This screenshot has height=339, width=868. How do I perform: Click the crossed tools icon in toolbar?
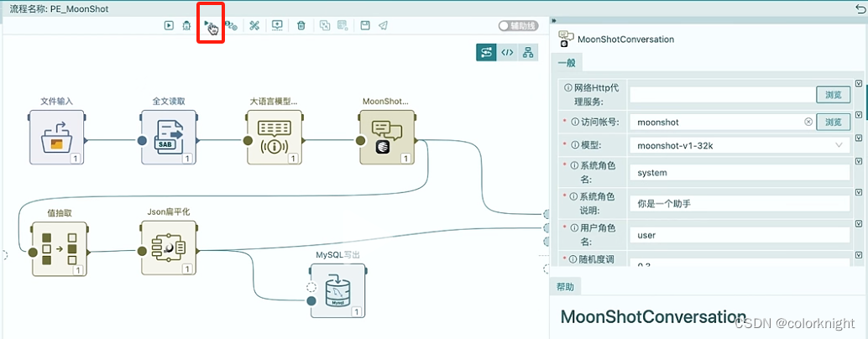254,25
